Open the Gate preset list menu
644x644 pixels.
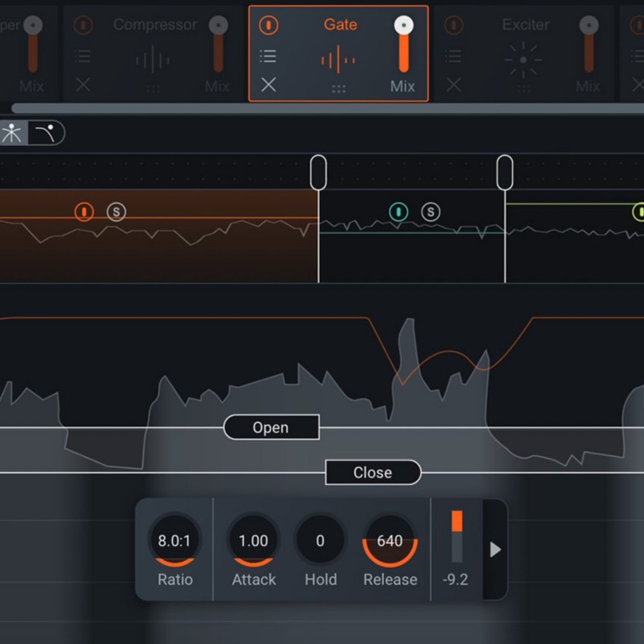click(x=269, y=56)
